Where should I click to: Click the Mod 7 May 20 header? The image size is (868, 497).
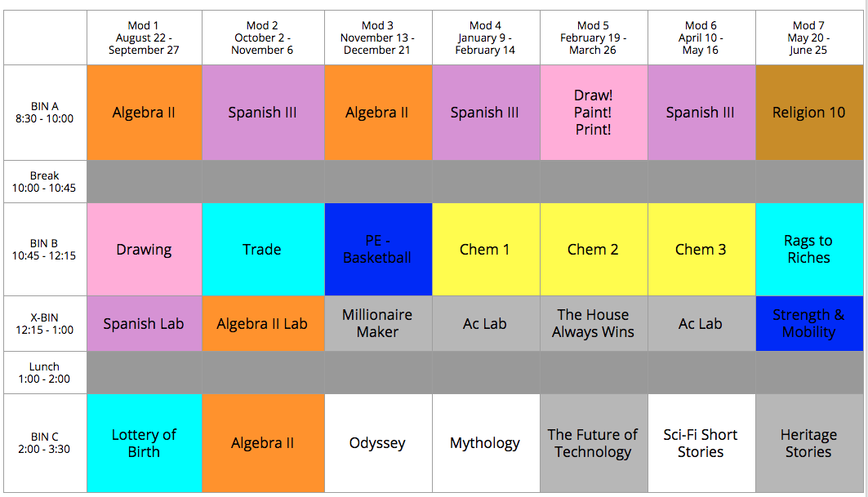click(x=808, y=38)
